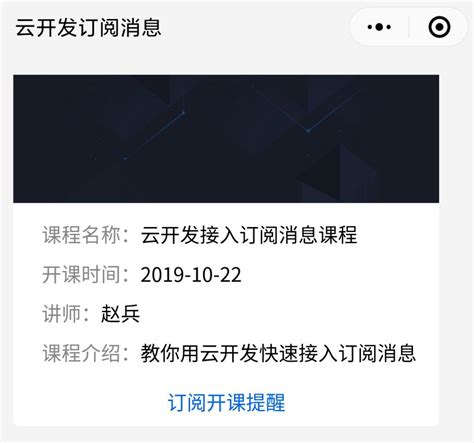Screen dimensions: 474x443
Task: Click the 课程介绍 label
Action: tap(81, 353)
